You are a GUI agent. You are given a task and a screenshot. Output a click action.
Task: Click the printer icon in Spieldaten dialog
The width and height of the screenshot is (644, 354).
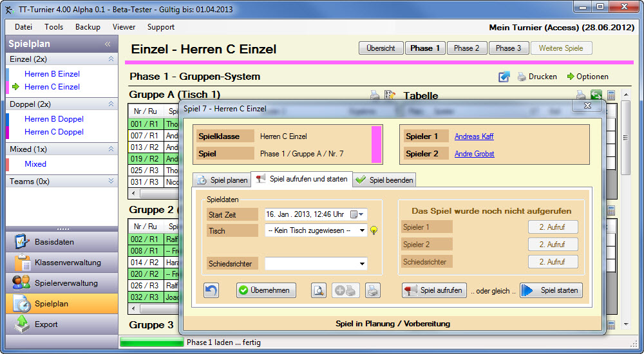coord(373,290)
